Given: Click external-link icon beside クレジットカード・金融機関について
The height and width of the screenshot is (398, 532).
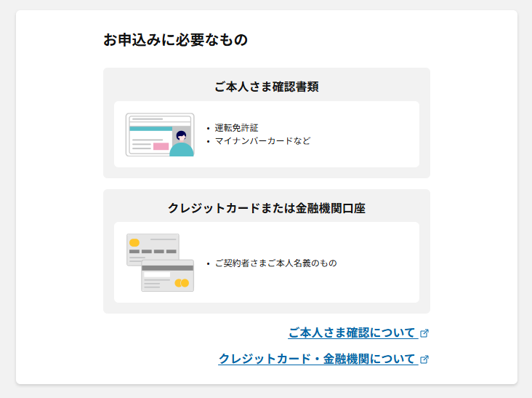Looking at the screenshot, I should [x=424, y=359].
